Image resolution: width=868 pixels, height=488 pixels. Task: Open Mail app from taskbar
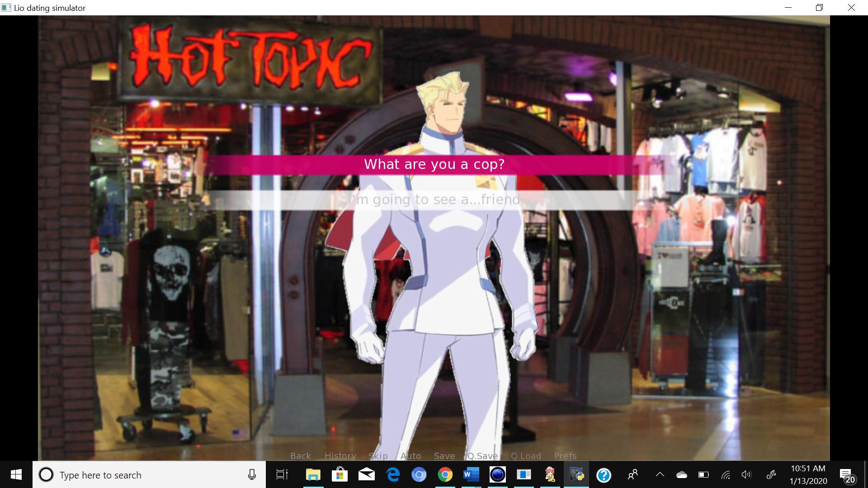click(366, 475)
